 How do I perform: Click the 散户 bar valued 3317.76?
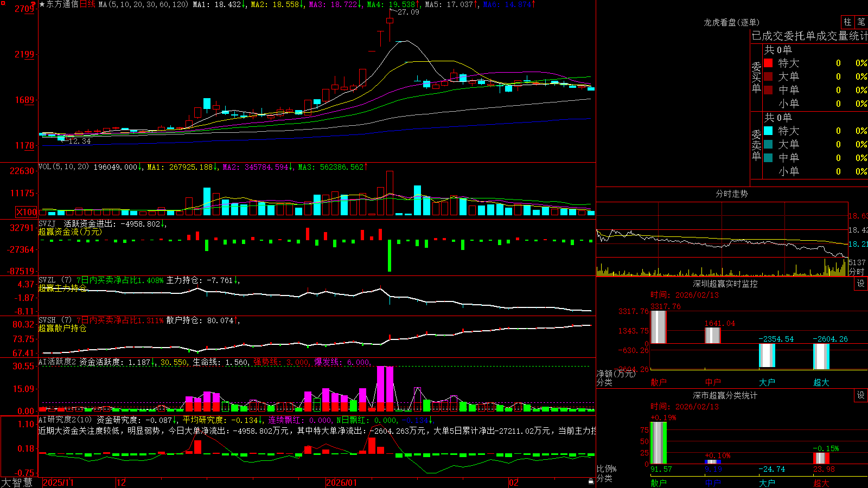coord(659,327)
